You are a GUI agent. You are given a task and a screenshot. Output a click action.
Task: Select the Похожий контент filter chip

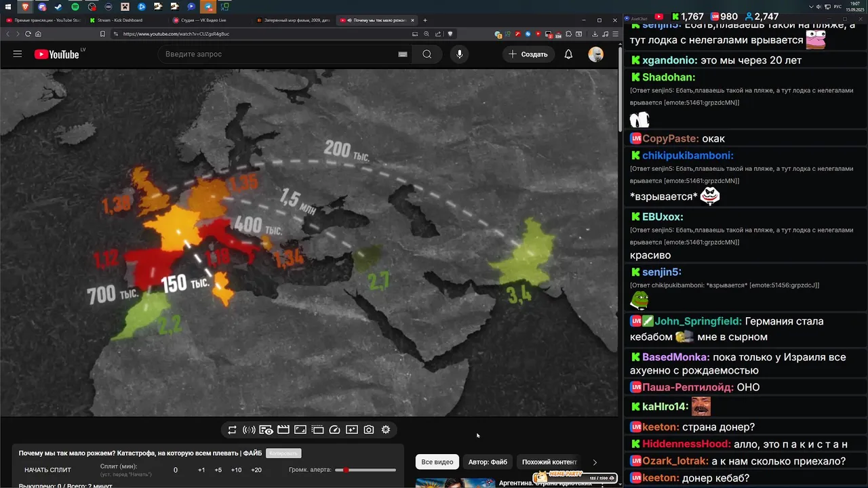(549, 462)
